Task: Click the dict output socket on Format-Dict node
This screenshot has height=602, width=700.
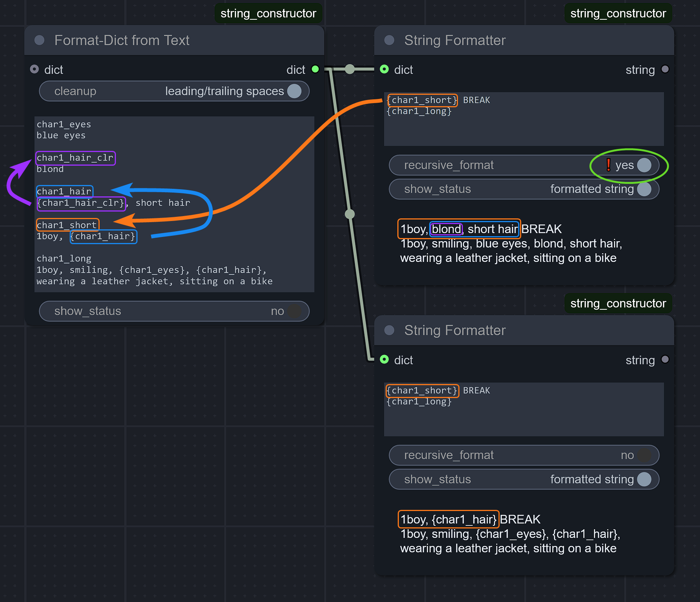Action: point(315,69)
